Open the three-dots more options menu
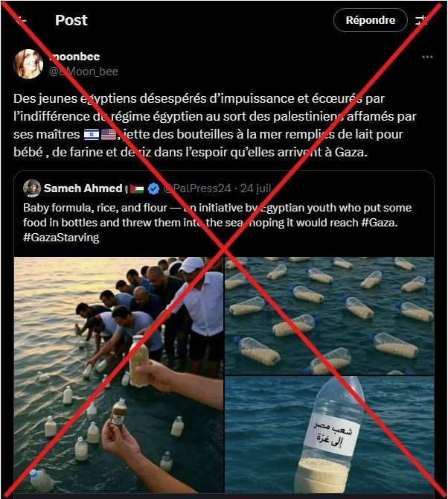This screenshot has height=499, width=448. point(427,57)
